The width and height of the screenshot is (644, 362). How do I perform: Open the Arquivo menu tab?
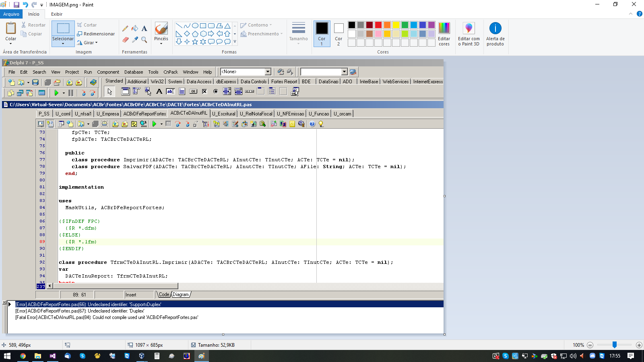tap(11, 14)
